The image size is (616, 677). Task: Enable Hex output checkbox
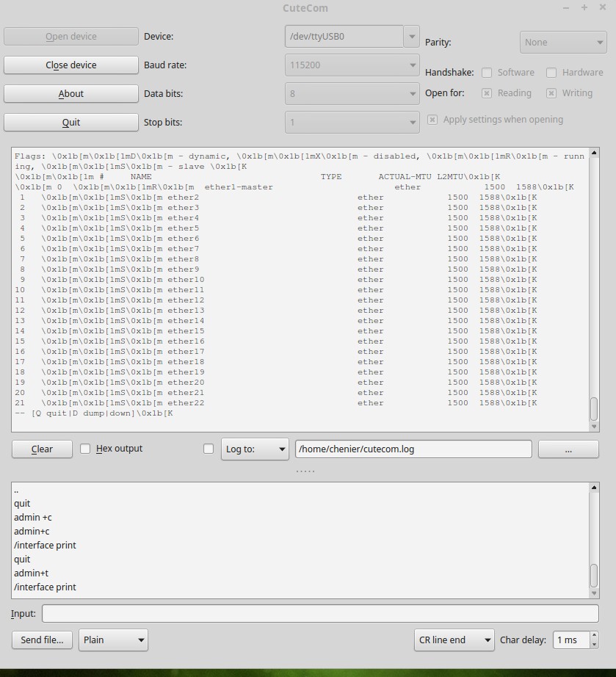click(x=85, y=449)
